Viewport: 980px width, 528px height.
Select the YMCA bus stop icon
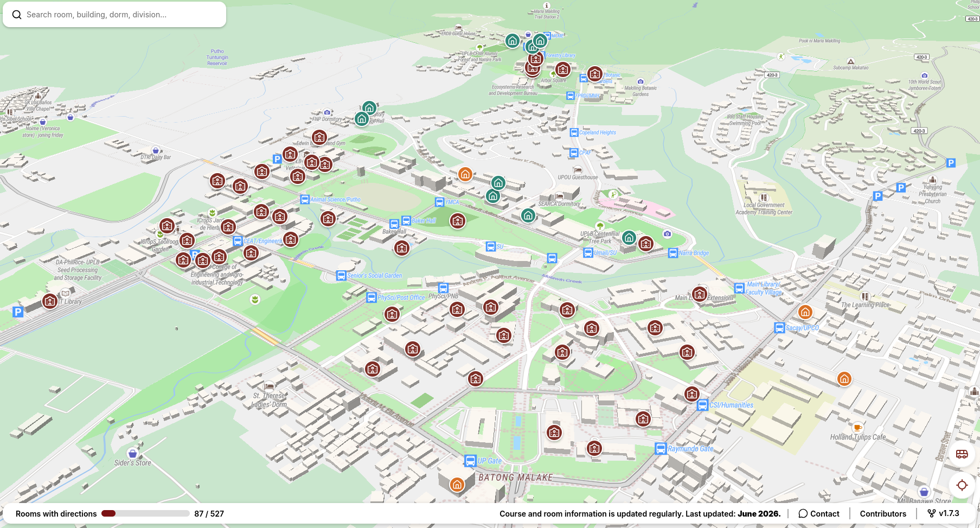tap(440, 202)
